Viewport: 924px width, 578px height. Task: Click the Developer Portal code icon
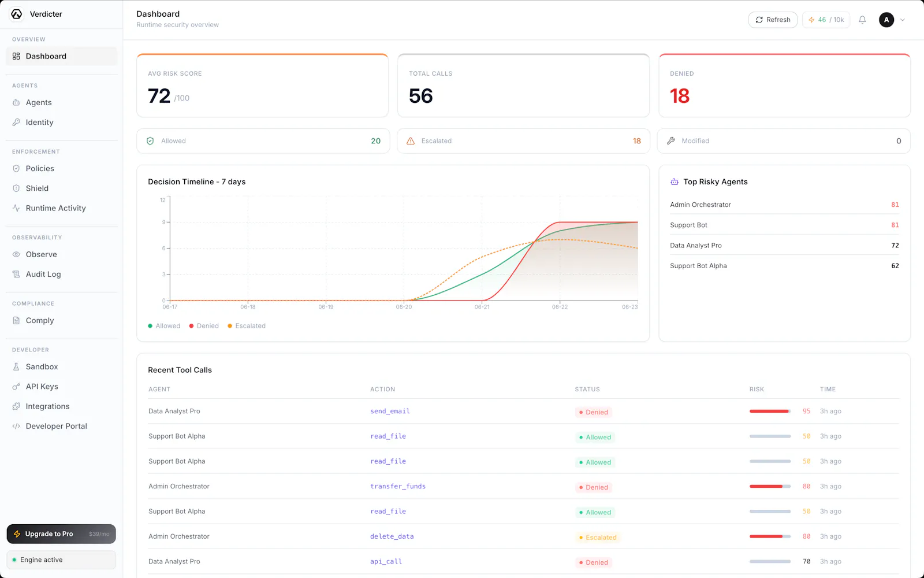tap(16, 426)
